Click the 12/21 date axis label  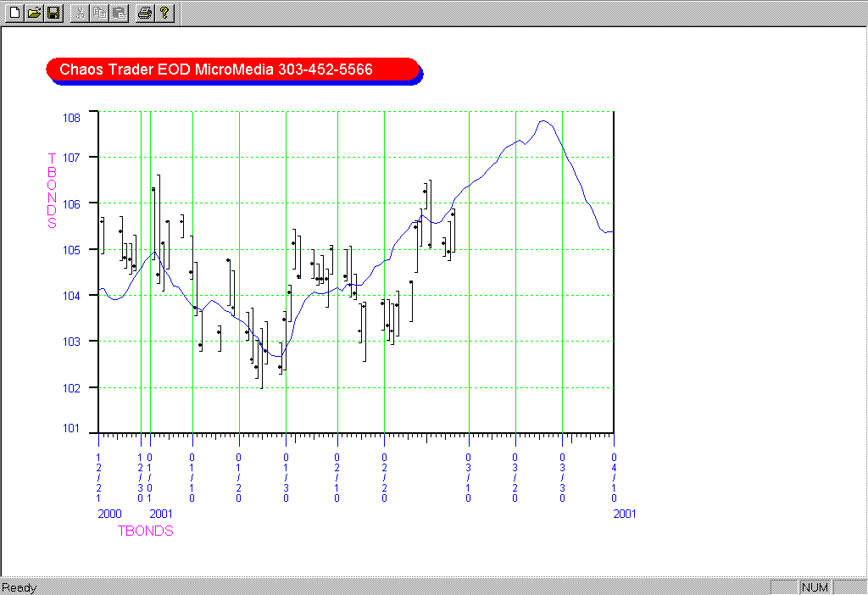98,478
